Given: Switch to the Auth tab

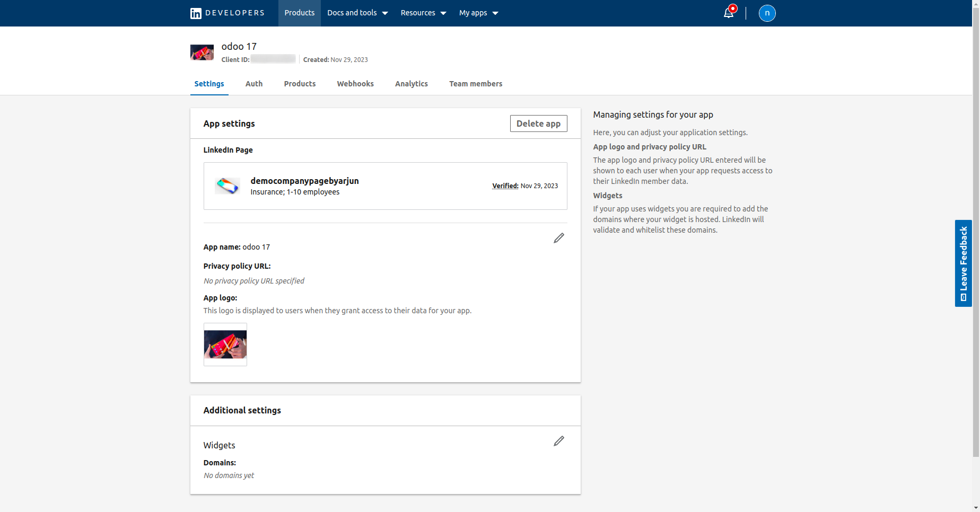Looking at the screenshot, I should click(254, 84).
